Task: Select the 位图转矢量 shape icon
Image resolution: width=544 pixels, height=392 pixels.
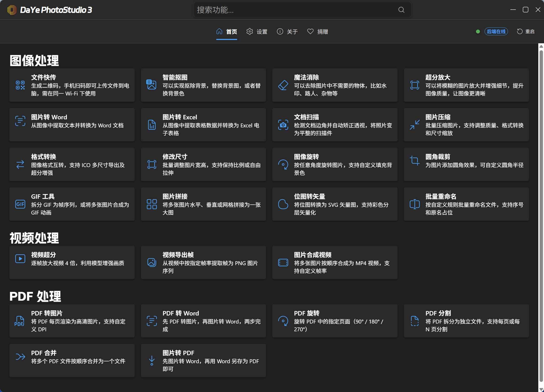Action: click(283, 204)
